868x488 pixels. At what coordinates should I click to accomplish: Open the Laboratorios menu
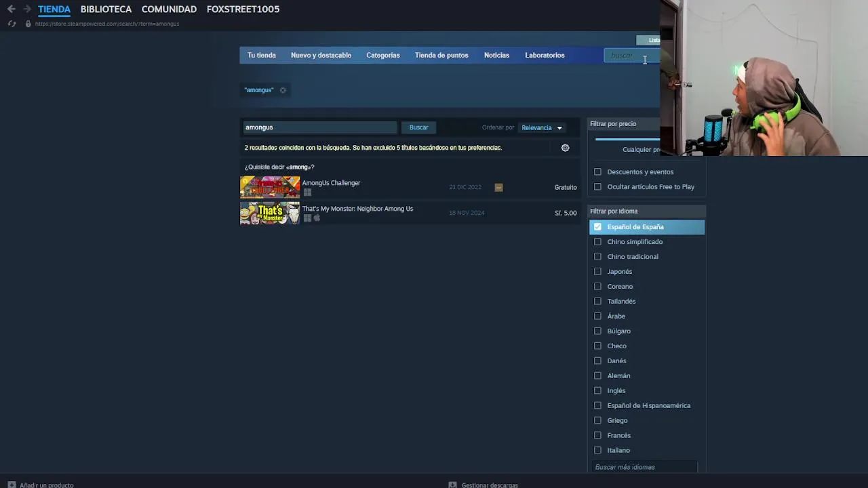545,56
